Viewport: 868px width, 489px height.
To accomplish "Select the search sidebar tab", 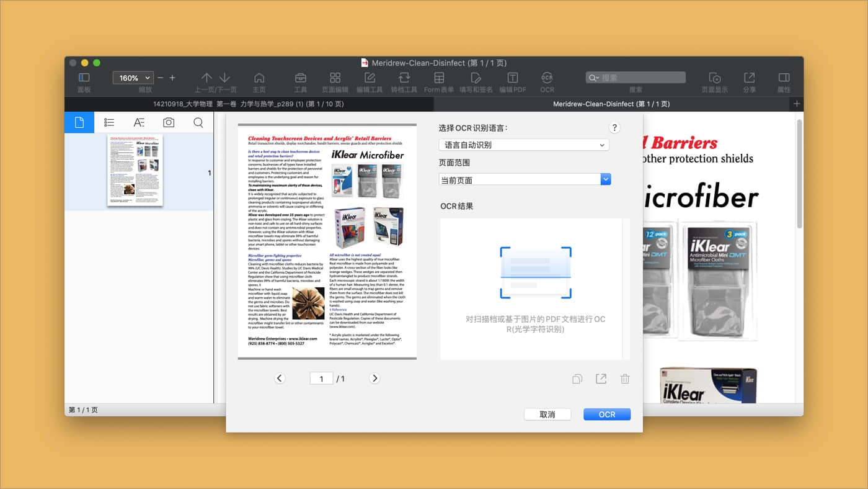I will 198,122.
